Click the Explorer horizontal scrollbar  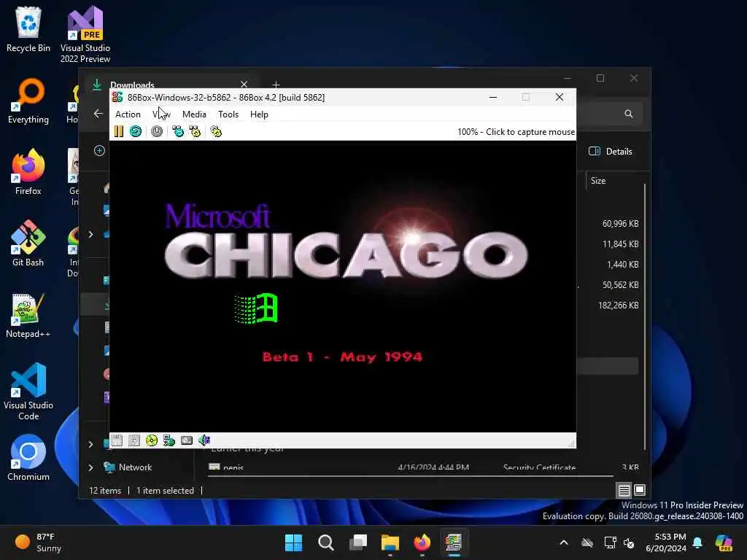[411, 475]
